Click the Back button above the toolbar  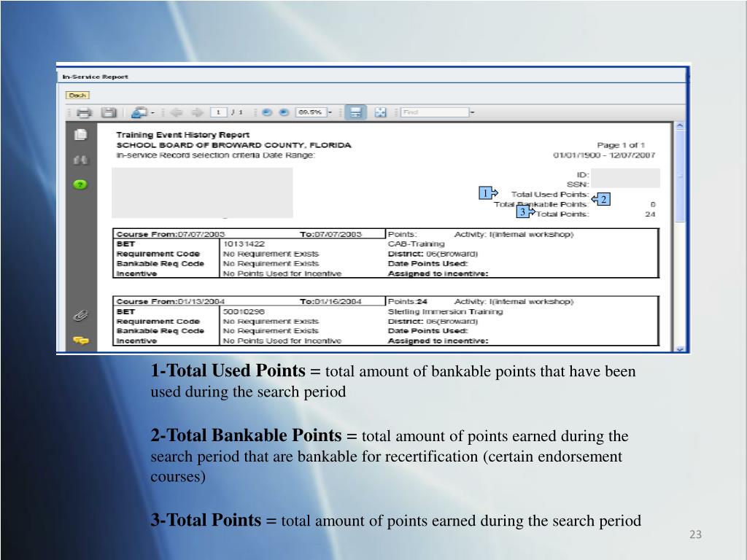pyautogui.click(x=77, y=96)
